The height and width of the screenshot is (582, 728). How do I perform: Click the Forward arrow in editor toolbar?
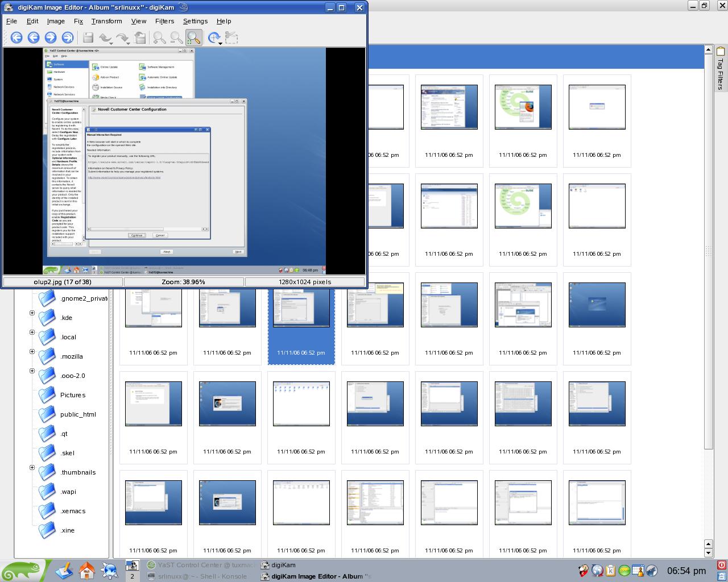click(51, 38)
